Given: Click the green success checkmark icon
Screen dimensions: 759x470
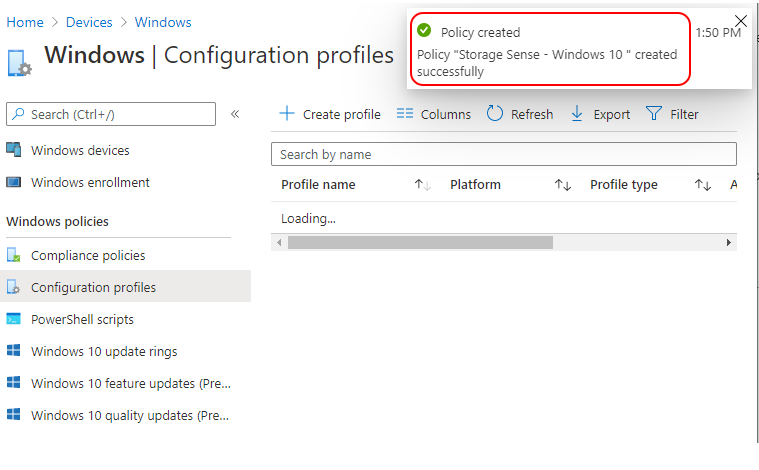Looking at the screenshot, I should click(424, 30).
